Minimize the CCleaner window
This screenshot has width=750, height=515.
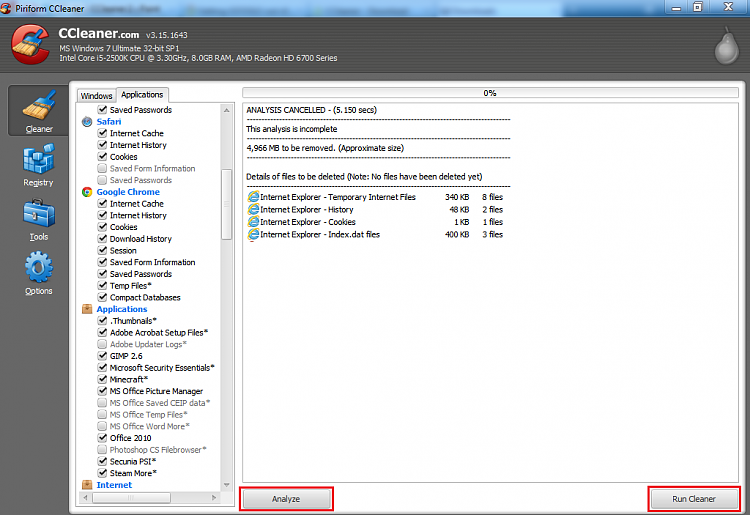pyautogui.click(x=676, y=7)
